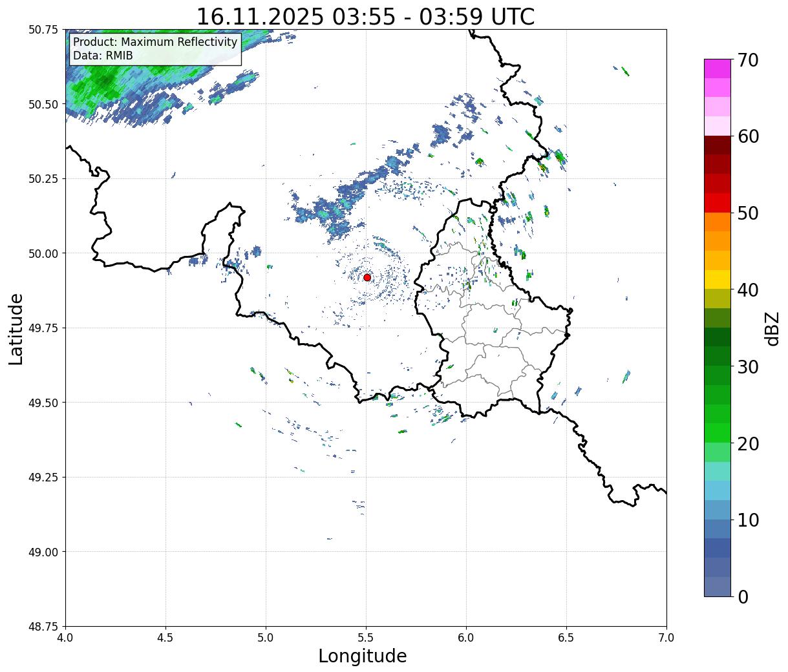Click the 'Product: Maximum Reflectivity' legend text
788x672 pixels.
point(155,42)
